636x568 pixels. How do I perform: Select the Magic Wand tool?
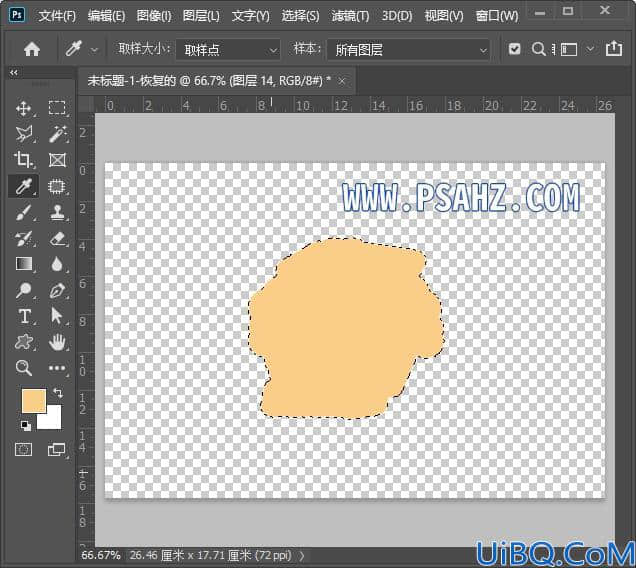(57, 134)
